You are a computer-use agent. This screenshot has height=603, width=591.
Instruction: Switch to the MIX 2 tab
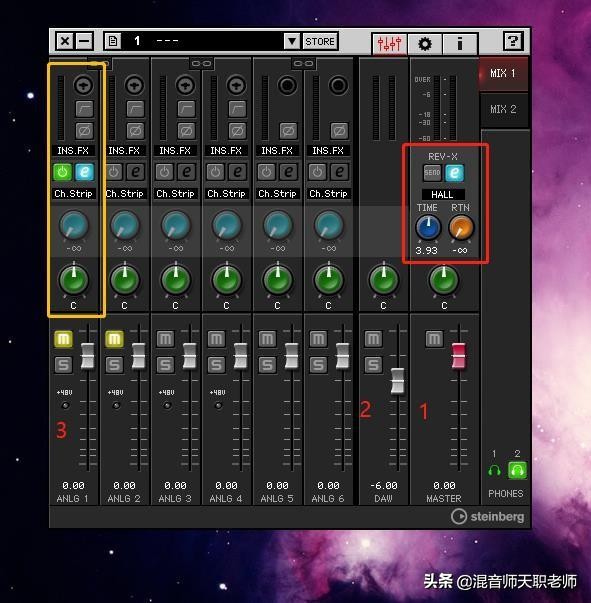503,110
